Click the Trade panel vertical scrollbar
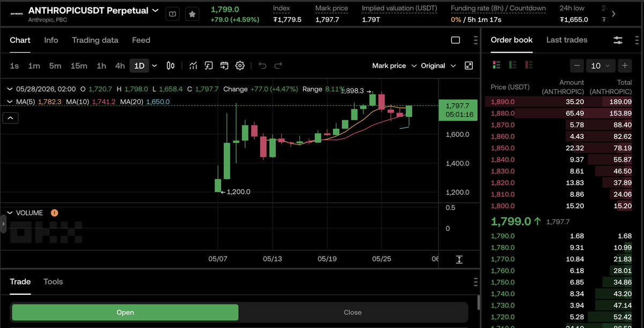644x328 pixels. 478,302
